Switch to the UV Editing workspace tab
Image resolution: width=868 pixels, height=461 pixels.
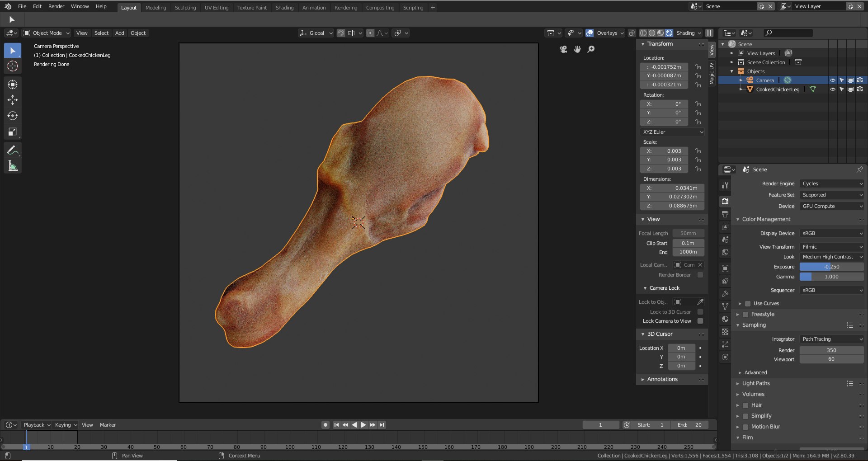[x=217, y=8]
